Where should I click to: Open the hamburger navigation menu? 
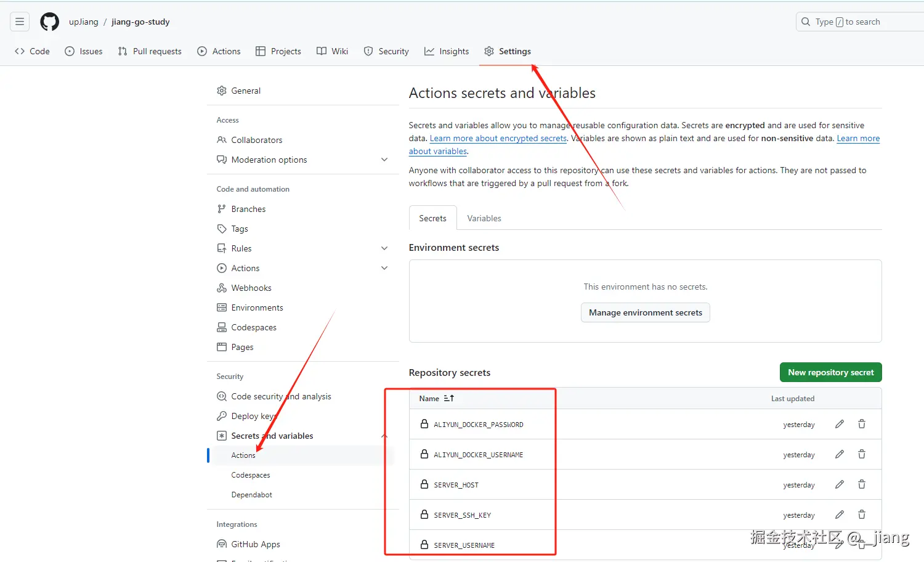click(20, 22)
